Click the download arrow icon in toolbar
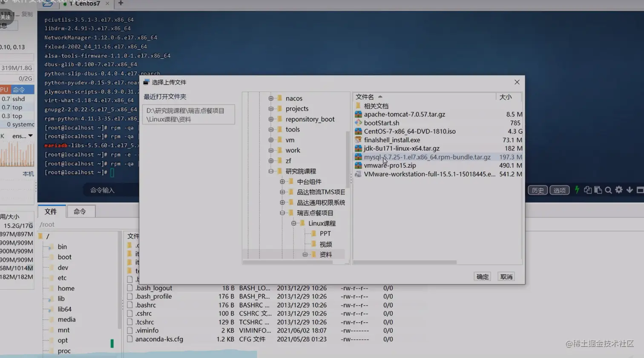Viewport: 644px width, 358px height. 630,190
